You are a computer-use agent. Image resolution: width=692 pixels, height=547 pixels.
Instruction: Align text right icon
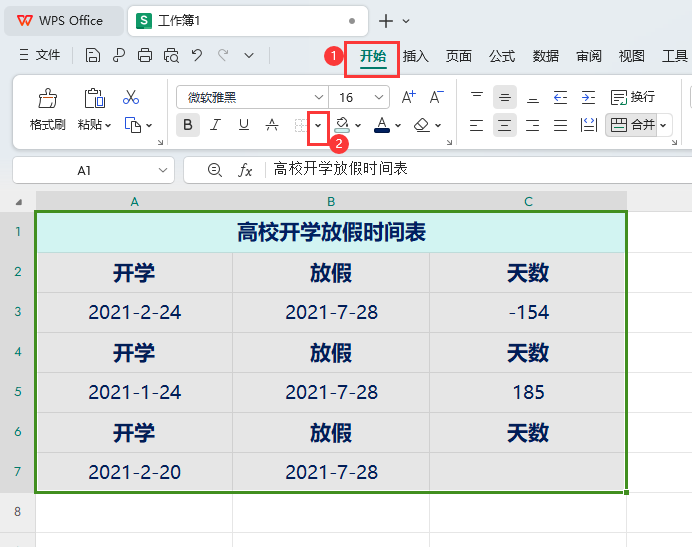533,125
